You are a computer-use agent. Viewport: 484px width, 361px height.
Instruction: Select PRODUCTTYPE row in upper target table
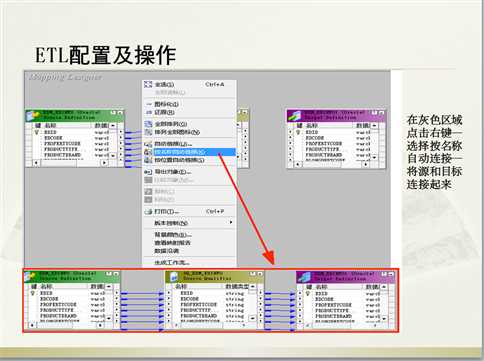pos(333,149)
